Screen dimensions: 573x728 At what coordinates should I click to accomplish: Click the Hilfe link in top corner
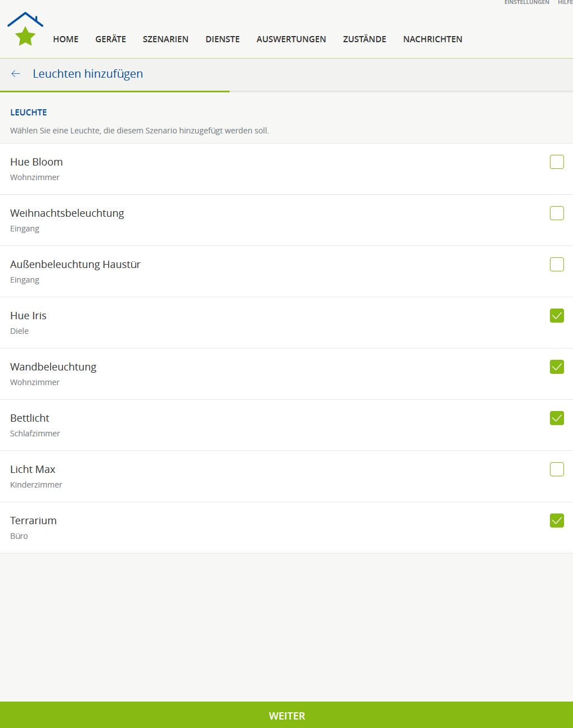[x=565, y=3]
